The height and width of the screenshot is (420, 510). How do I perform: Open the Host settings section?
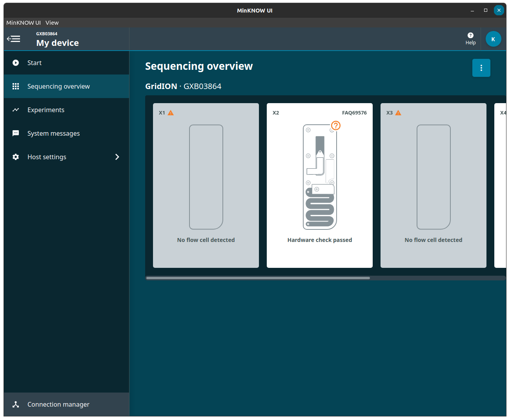click(67, 157)
